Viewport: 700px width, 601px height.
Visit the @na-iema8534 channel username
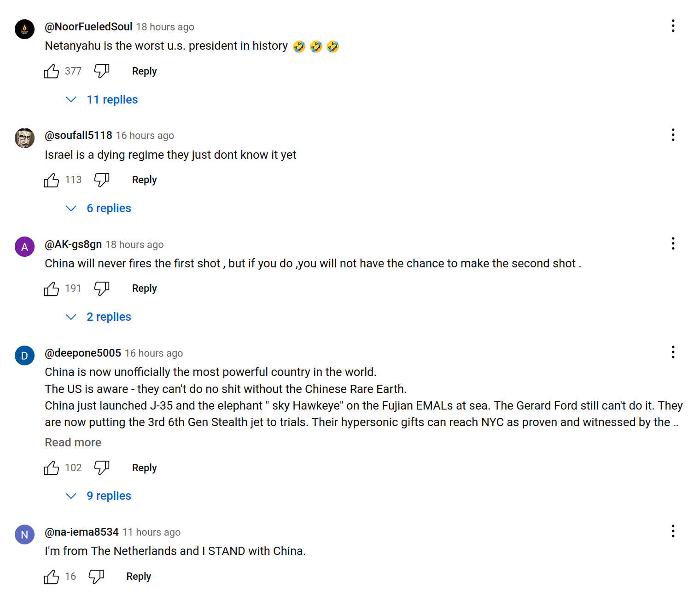click(x=82, y=532)
